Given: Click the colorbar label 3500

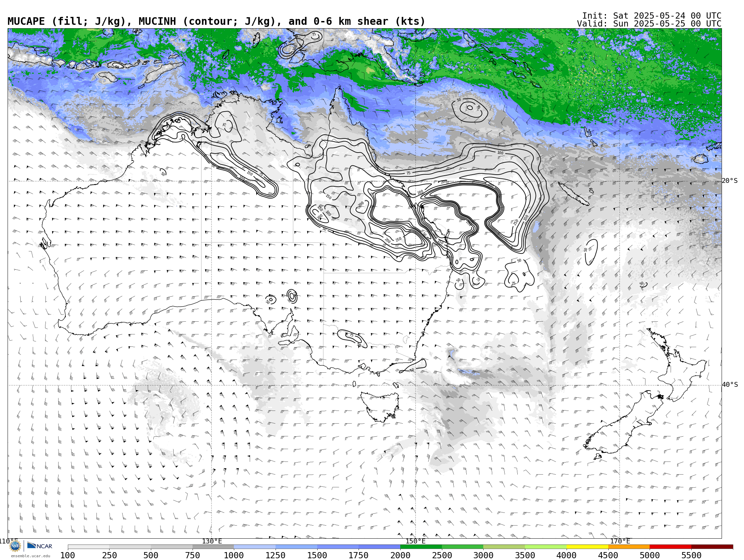Looking at the screenshot, I should click(525, 556).
